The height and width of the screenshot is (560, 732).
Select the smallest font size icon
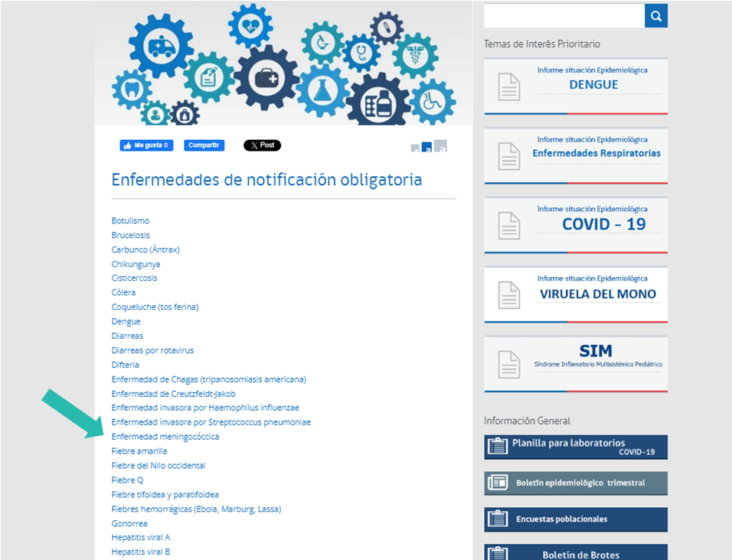point(415,148)
